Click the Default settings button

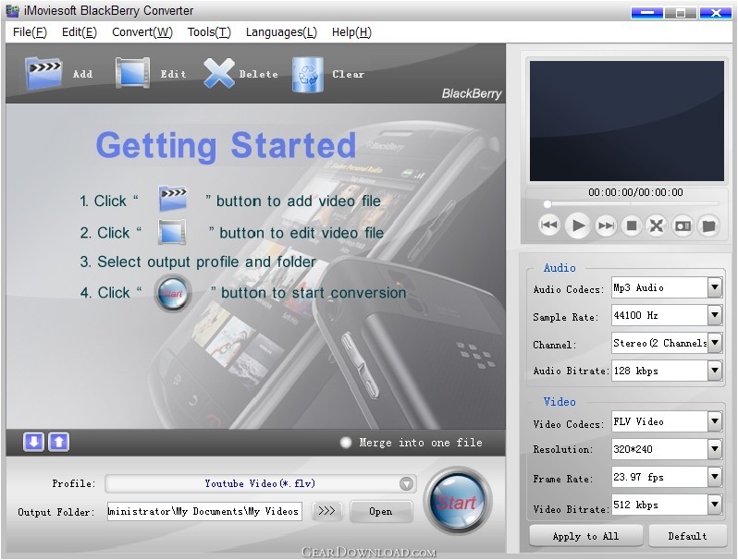coord(687,536)
